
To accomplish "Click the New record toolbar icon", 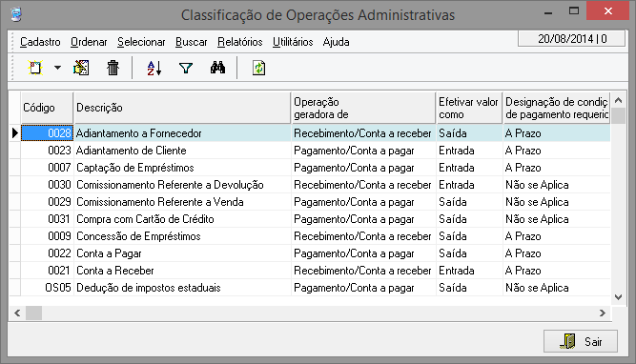I will (x=35, y=68).
